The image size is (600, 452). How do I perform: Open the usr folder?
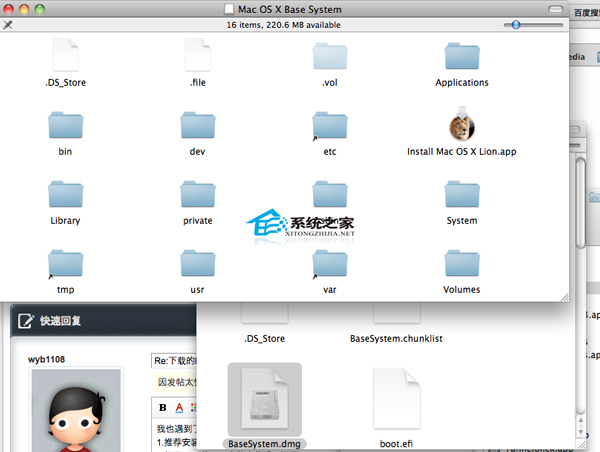[x=197, y=263]
